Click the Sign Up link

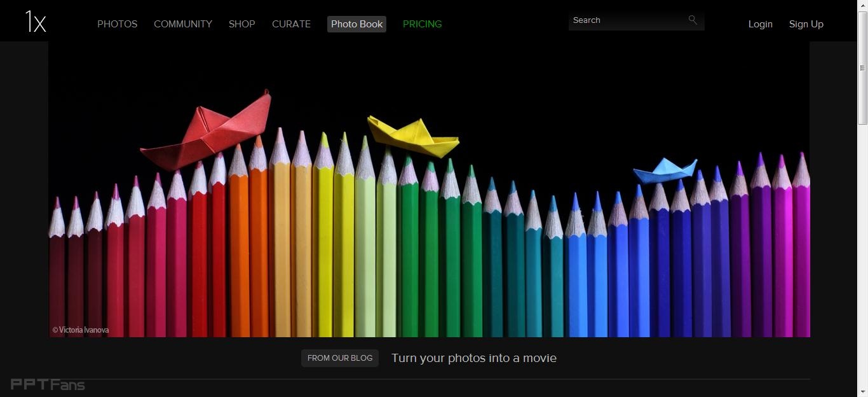click(x=806, y=24)
